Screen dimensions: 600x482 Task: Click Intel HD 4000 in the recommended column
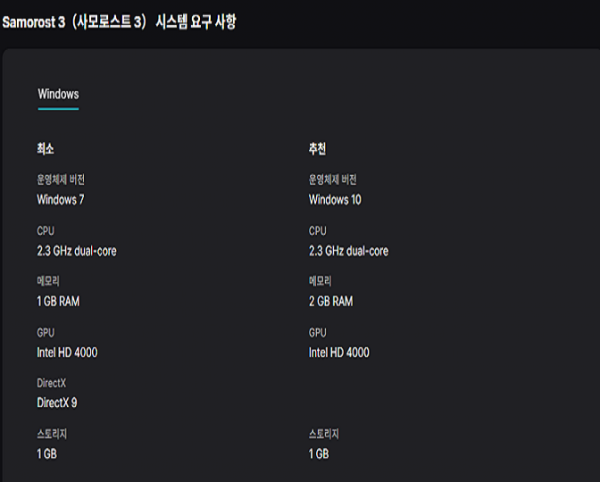point(339,352)
